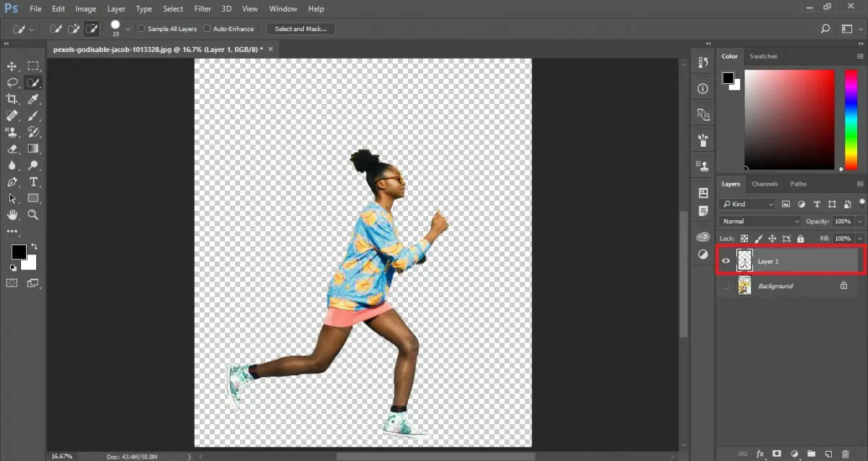Pick the Type tool
The height and width of the screenshot is (461, 868).
pos(33,181)
